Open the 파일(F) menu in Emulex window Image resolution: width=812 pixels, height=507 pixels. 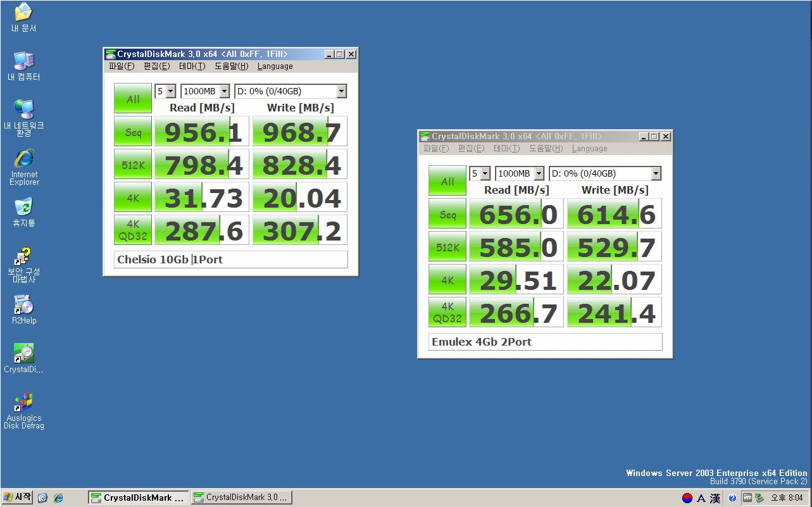(x=436, y=148)
